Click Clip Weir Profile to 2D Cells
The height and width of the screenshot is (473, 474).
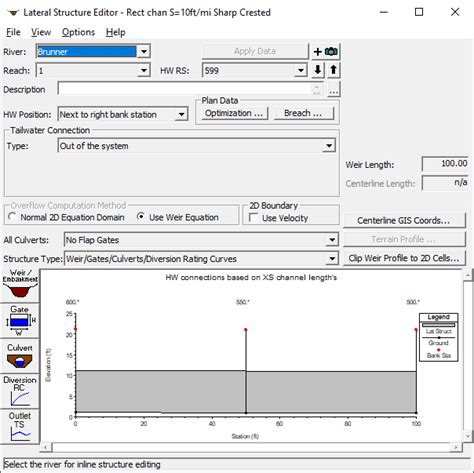(404, 258)
